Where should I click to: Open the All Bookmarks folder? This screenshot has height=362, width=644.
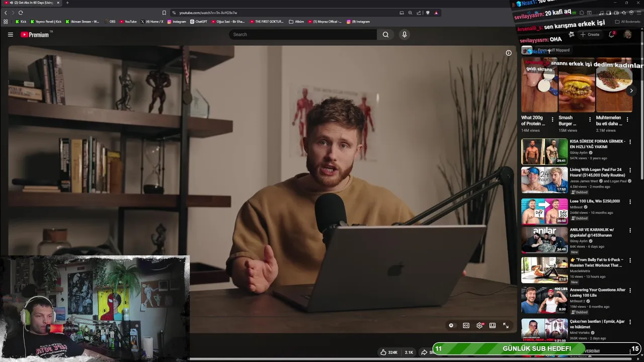tap(627, 22)
